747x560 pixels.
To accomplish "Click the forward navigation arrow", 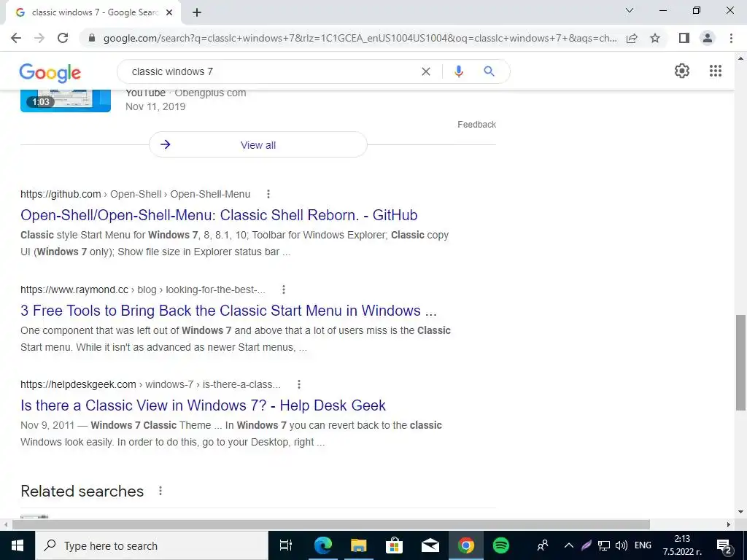I will [x=39, y=38].
